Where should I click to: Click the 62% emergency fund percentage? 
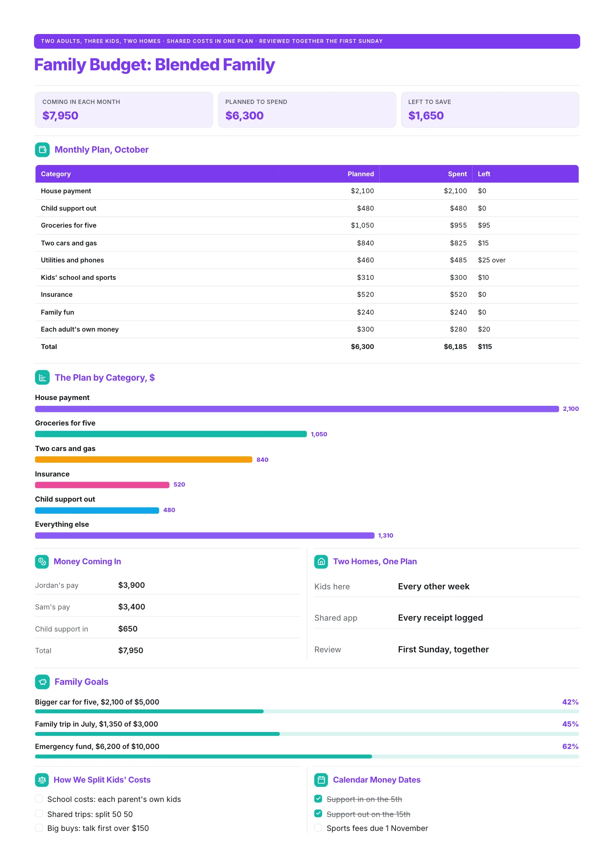[x=570, y=747]
